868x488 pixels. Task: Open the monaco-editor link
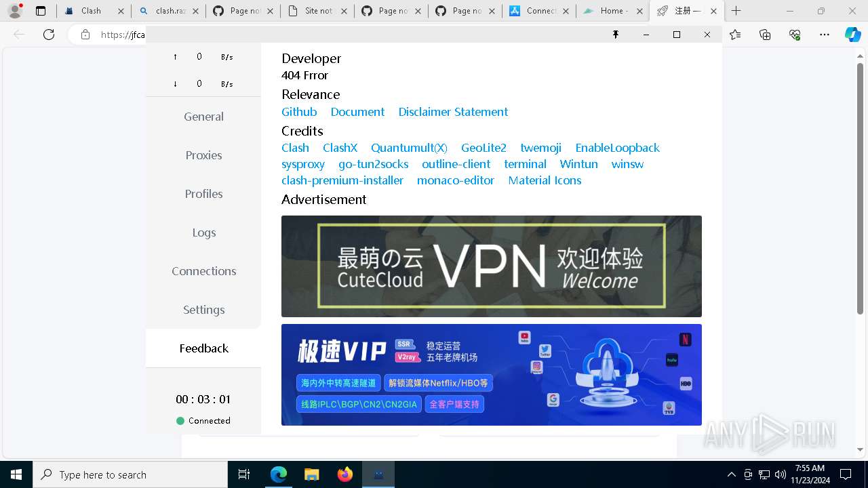[x=456, y=180]
